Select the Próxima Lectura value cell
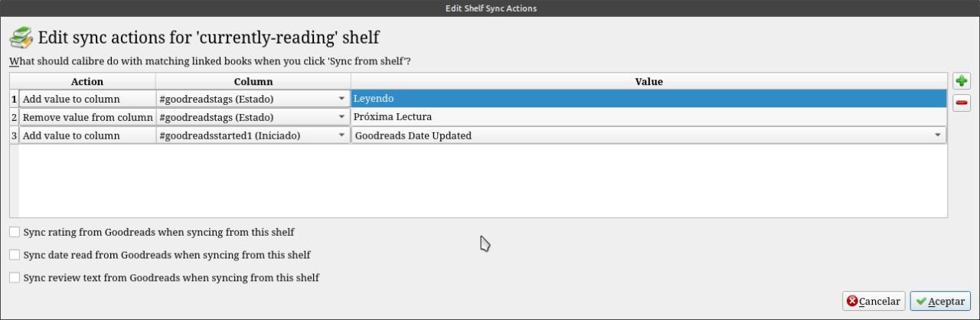Screen dimensions: 980x320 (x=648, y=117)
